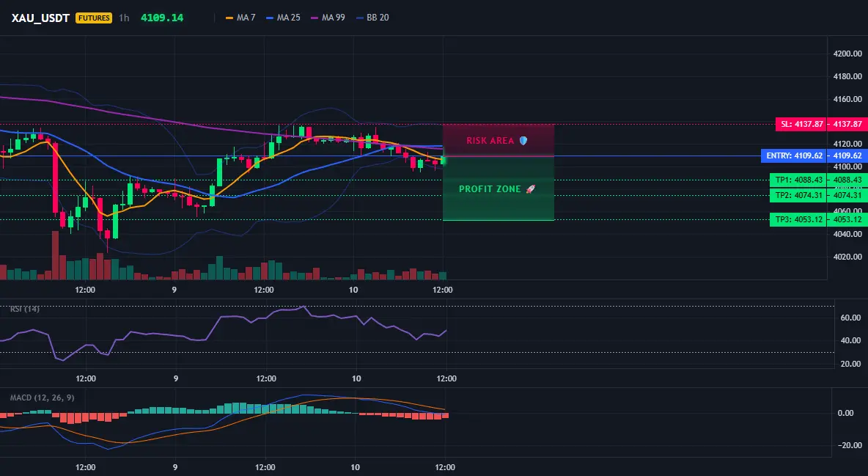This screenshot has width=868, height=476.
Task: Click the current price 4109.14 in header
Action: click(x=161, y=18)
